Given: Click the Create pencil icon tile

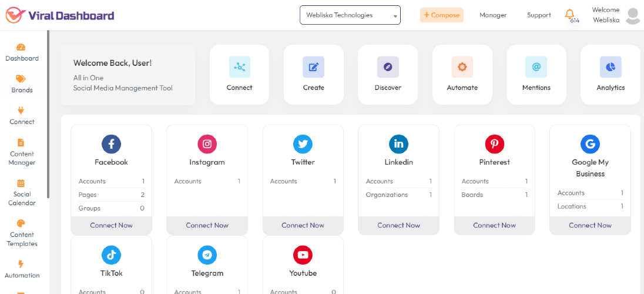Looking at the screenshot, I should click(313, 75).
